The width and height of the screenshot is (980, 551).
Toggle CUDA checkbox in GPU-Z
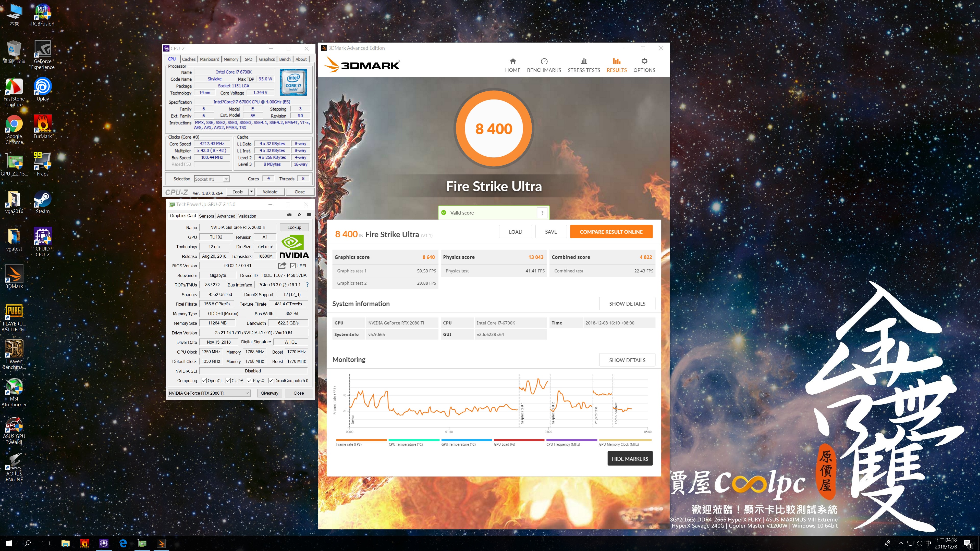coord(228,381)
